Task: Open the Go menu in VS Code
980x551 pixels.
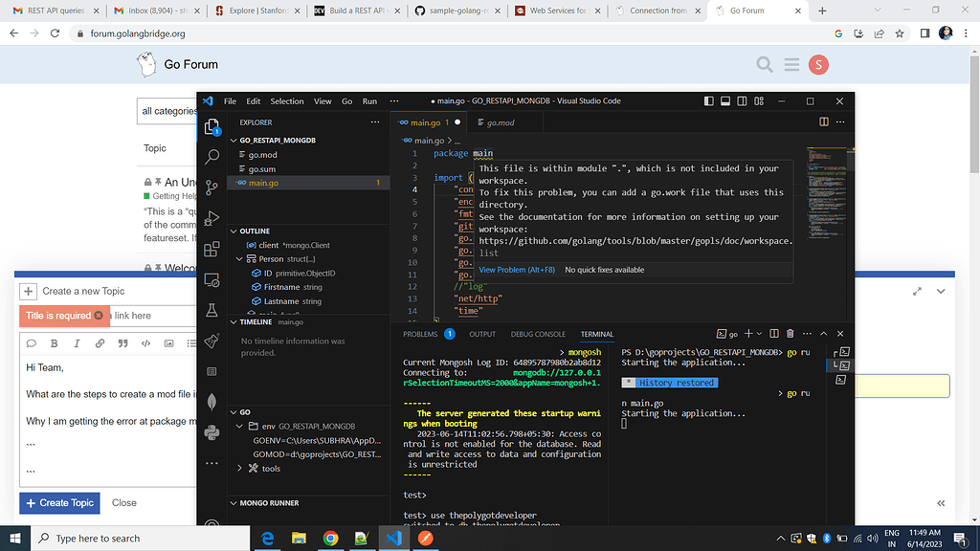Action: (346, 101)
